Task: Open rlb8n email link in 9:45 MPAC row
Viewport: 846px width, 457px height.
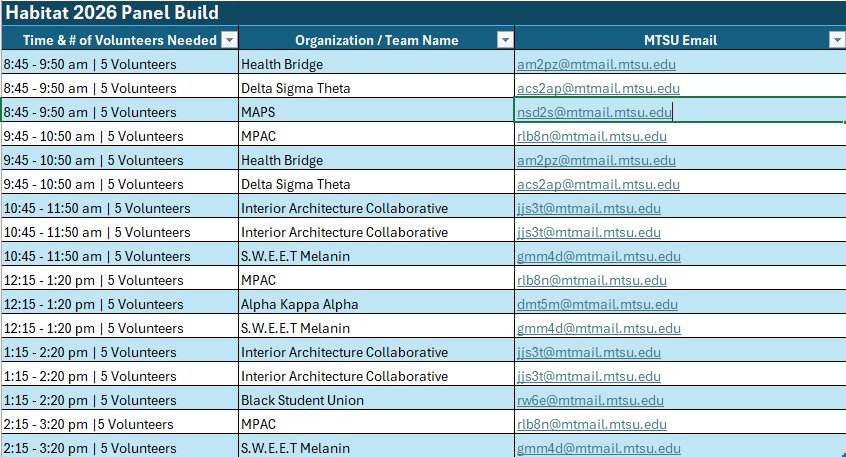Action: 592,137
